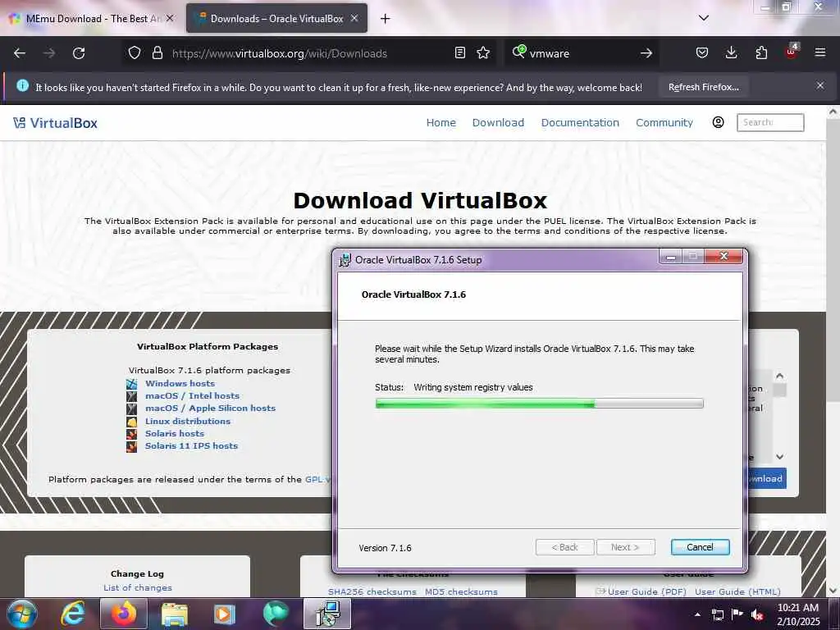Image resolution: width=840 pixels, height=630 pixels.
Task: Click the license box scroll down arrow
Action: tap(780, 456)
